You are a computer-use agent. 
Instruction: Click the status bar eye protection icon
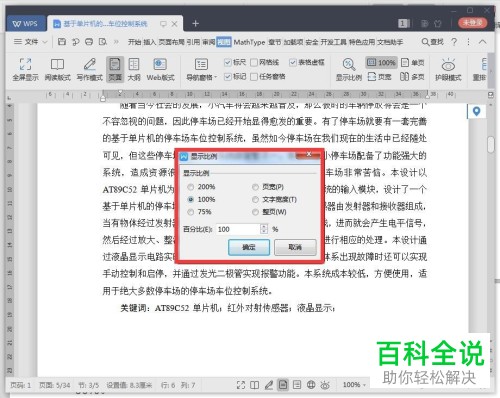click(325, 385)
